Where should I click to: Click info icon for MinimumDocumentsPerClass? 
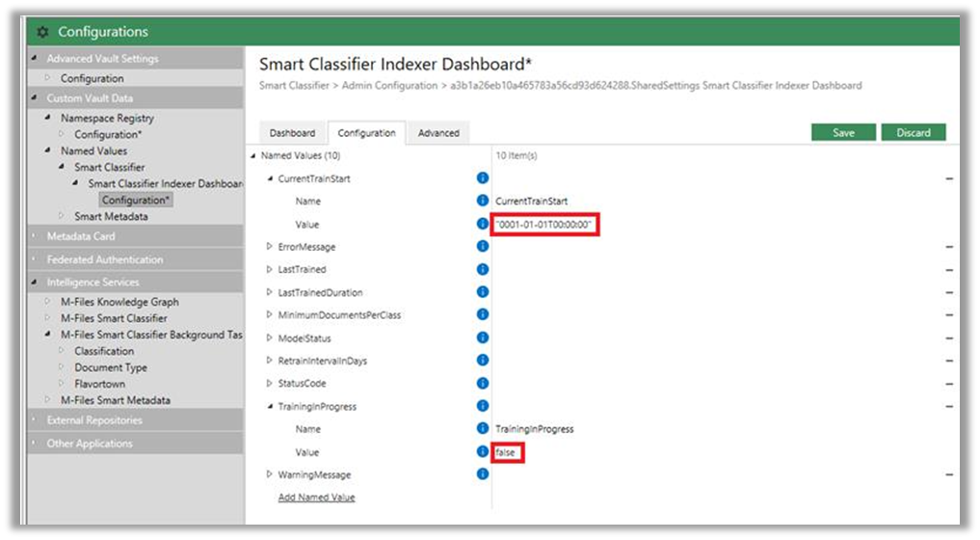[483, 315]
